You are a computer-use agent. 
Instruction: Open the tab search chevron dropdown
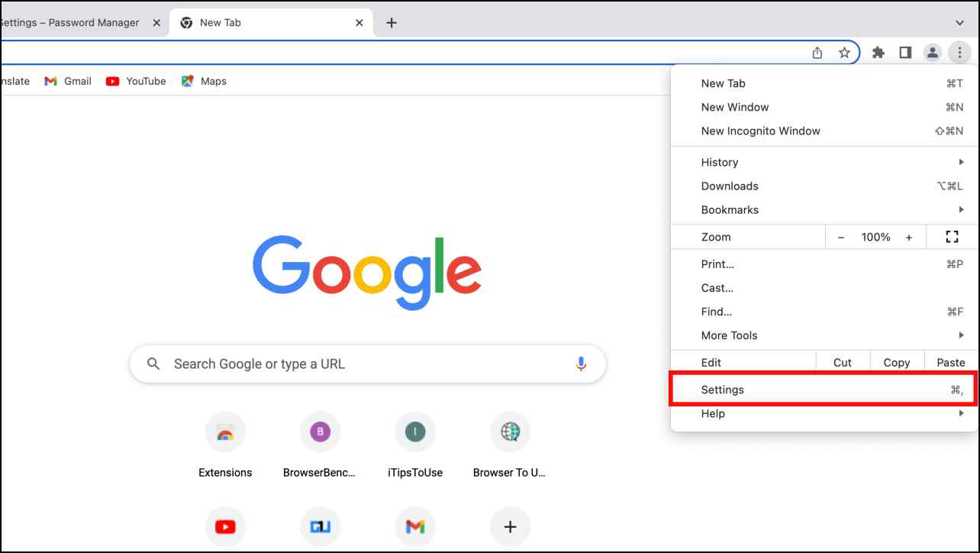[x=960, y=23]
